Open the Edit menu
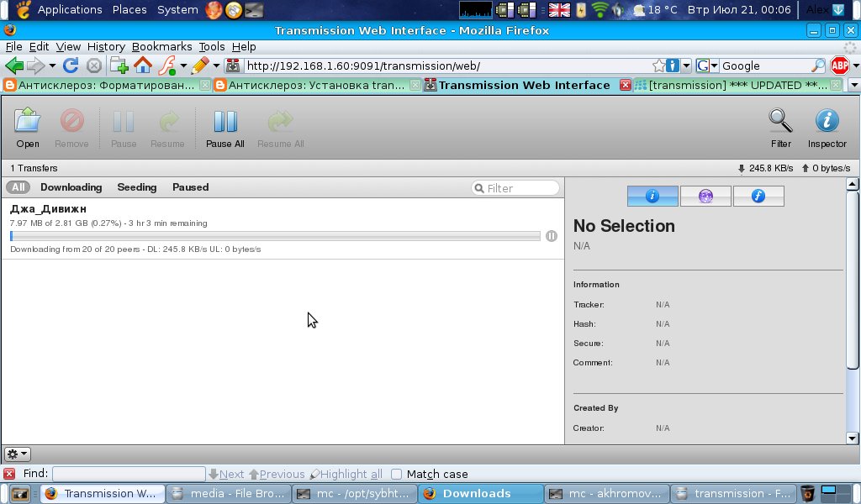Screen dimensions: 861x504 click(39, 46)
